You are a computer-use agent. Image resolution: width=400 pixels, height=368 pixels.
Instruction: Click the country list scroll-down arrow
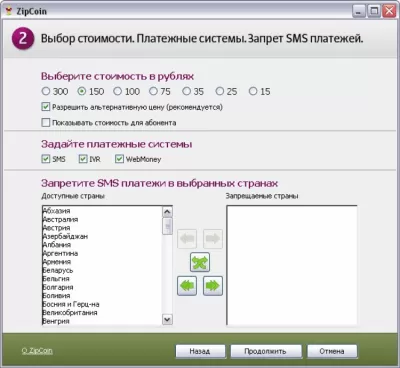[167, 320]
